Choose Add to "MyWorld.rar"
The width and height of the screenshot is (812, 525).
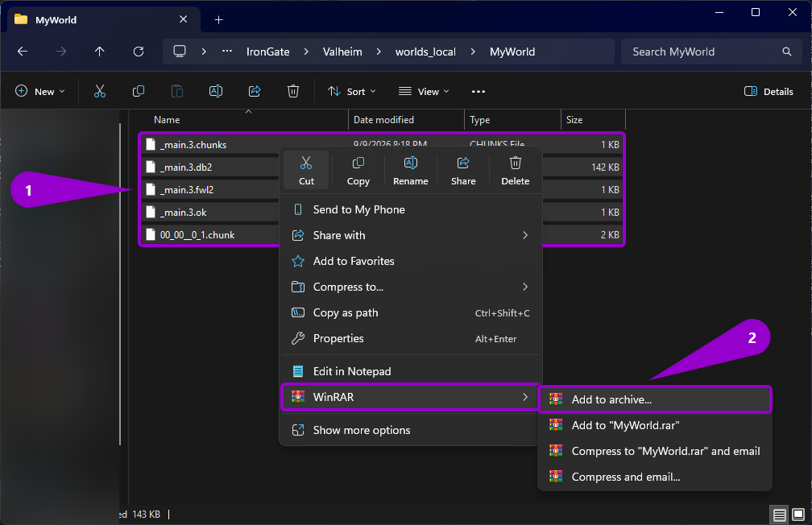click(655, 426)
